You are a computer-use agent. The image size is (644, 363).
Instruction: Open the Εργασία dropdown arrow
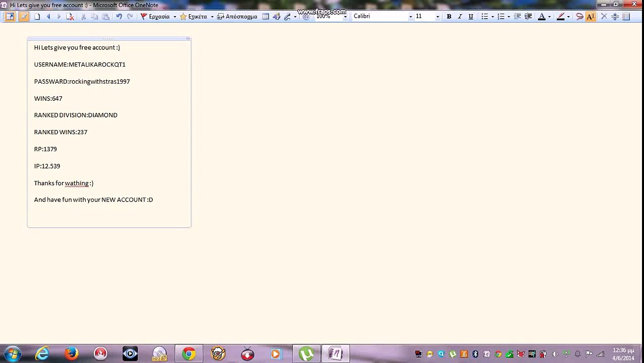175,17
